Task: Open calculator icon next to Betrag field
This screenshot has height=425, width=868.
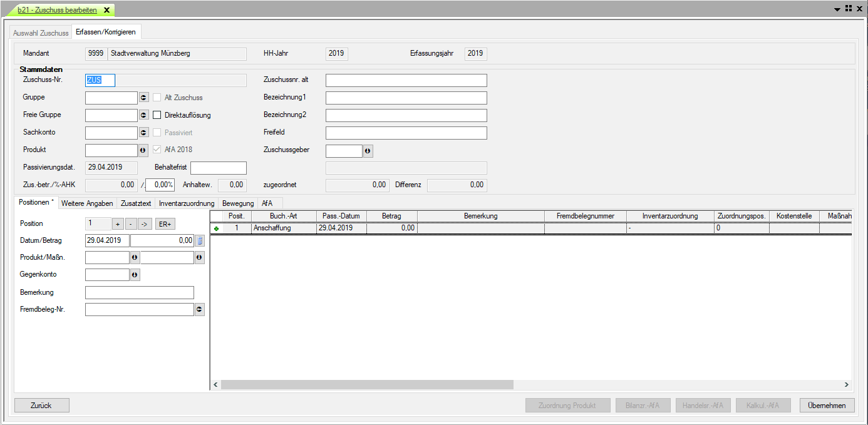Action: point(200,240)
